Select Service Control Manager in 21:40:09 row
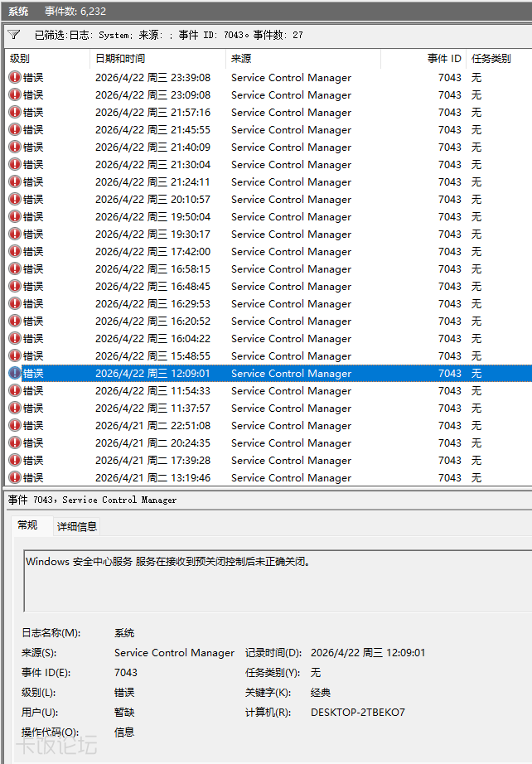This screenshot has height=764, width=532. click(x=292, y=147)
